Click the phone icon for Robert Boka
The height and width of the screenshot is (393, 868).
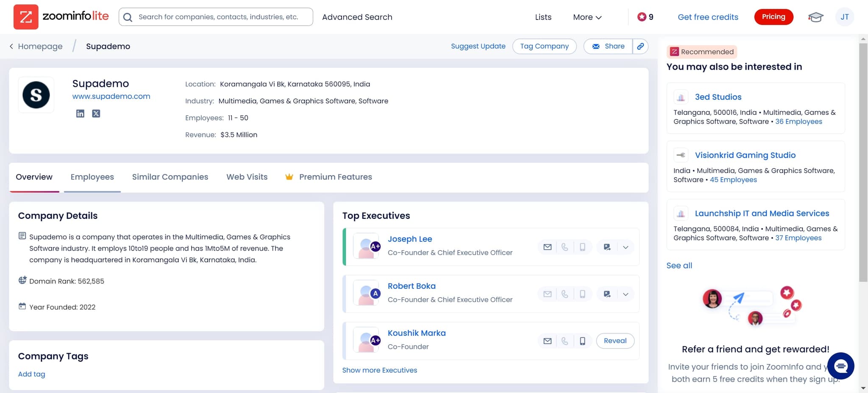[x=565, y=294]
